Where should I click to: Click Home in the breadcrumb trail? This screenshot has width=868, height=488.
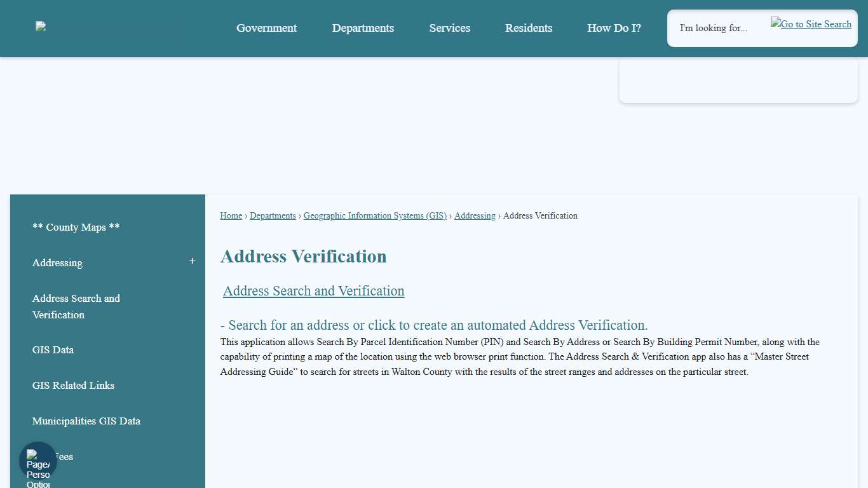pos(231,215)
